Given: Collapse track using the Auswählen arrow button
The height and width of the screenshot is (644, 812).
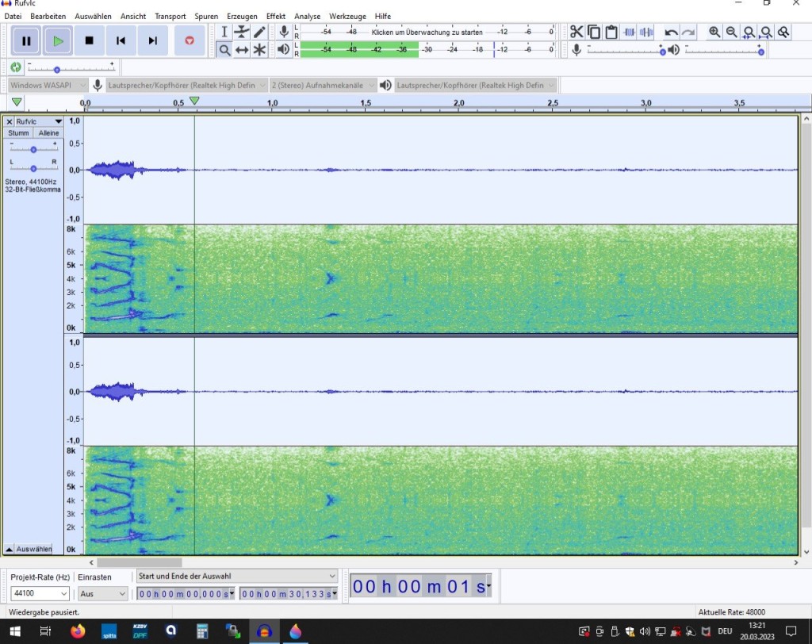Looking at the screenshot, I should click(x=10, y=549).
